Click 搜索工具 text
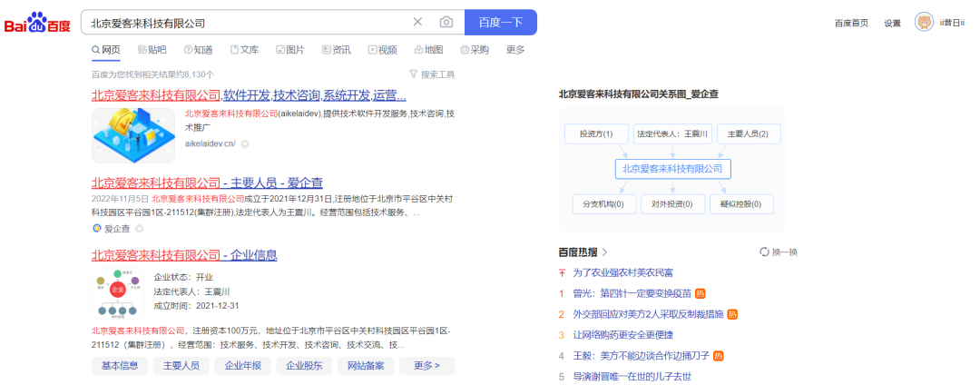This screenshot has width=980, height=385. tap(437, 74)
